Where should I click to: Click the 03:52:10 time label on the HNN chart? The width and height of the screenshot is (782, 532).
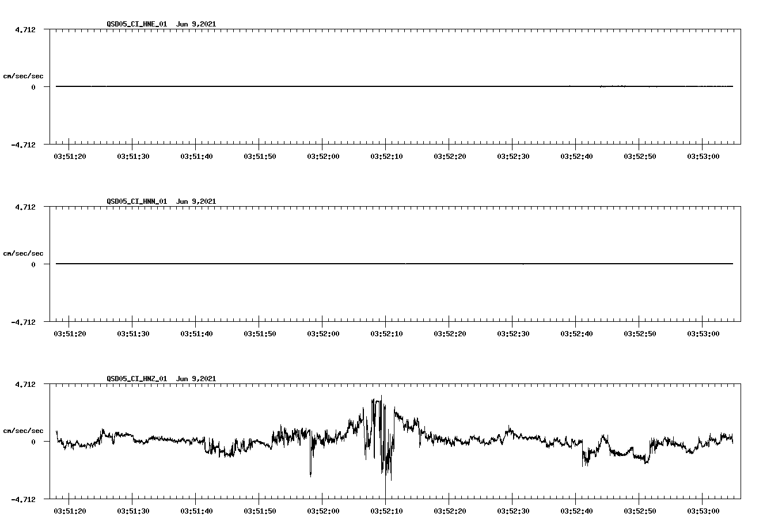point(386,334)
